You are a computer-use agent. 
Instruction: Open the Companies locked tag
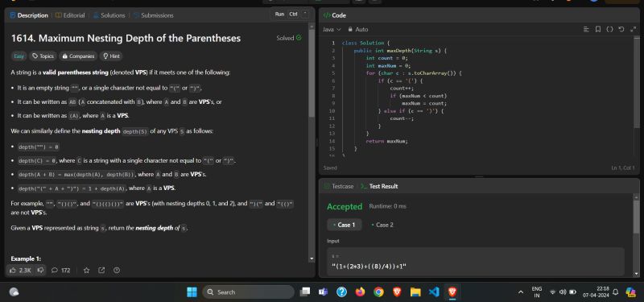coord(78,56)
